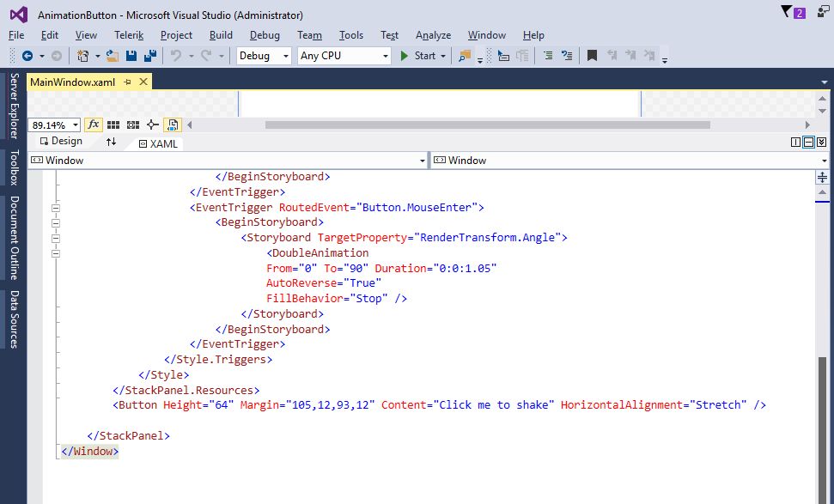
Task: Toggle vertical split orientation icon near top right
Action: pyautogui.click(x=796, y=142)
